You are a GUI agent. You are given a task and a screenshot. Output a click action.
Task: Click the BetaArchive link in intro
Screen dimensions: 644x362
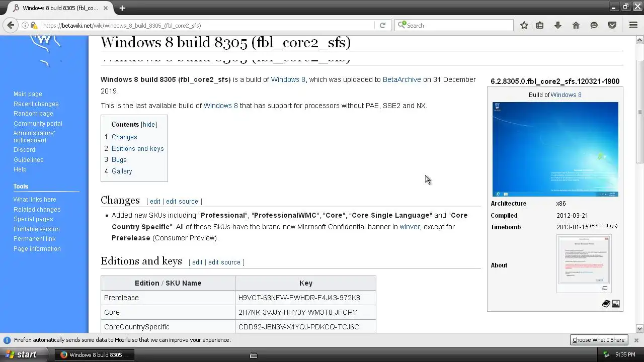401,79
